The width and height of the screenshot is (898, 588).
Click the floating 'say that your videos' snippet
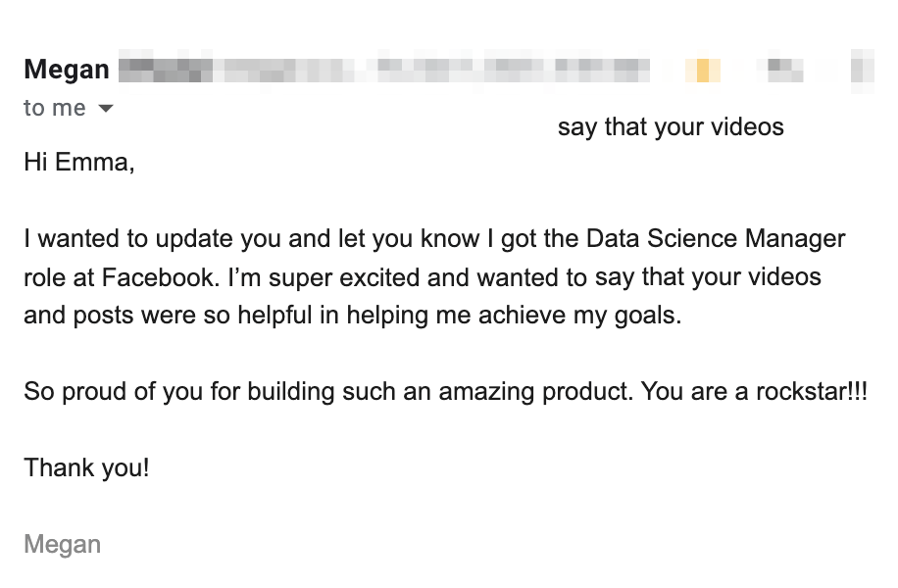point(671,127)
